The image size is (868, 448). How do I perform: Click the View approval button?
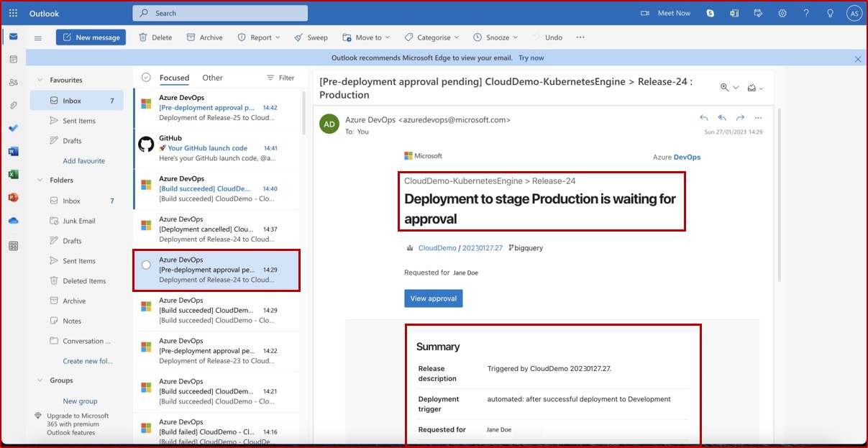(x=433, y=298)
